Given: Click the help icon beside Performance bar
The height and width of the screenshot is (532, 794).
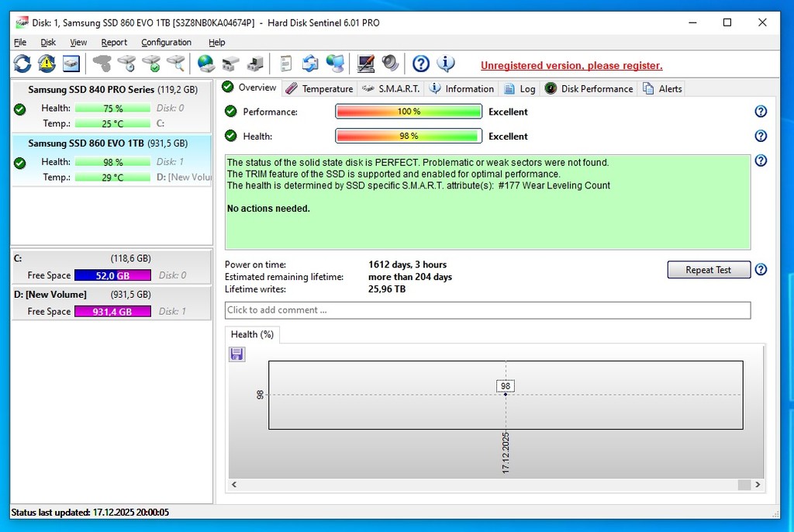Looking at the screenshot, I should pyautogui.click(x=761, y=112).
